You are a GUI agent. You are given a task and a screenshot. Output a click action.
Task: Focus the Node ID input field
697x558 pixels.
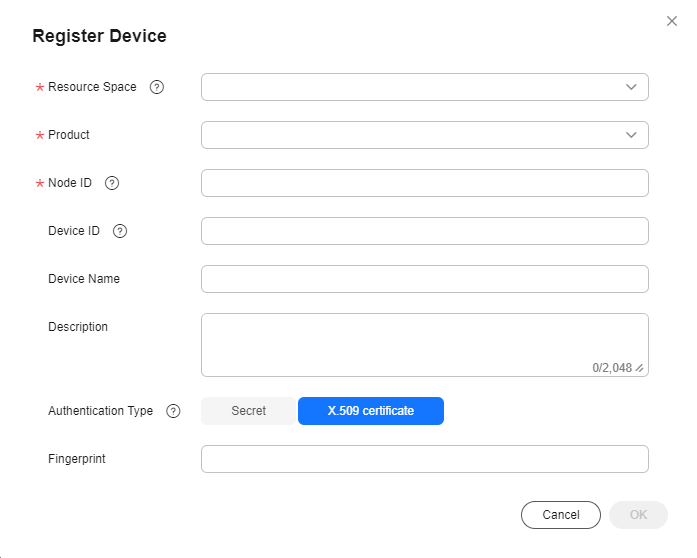(425, 183)
